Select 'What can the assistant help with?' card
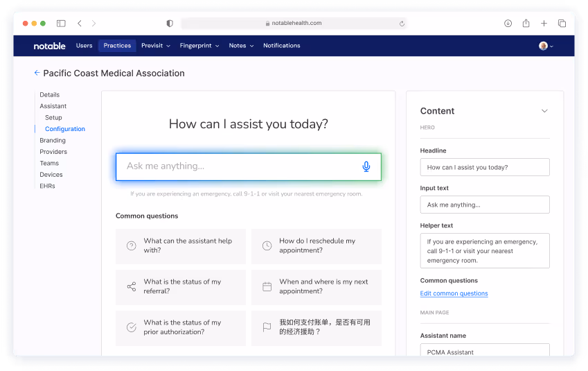The width and height of the screenshot is (588, 371). click(x=181, y=246)
